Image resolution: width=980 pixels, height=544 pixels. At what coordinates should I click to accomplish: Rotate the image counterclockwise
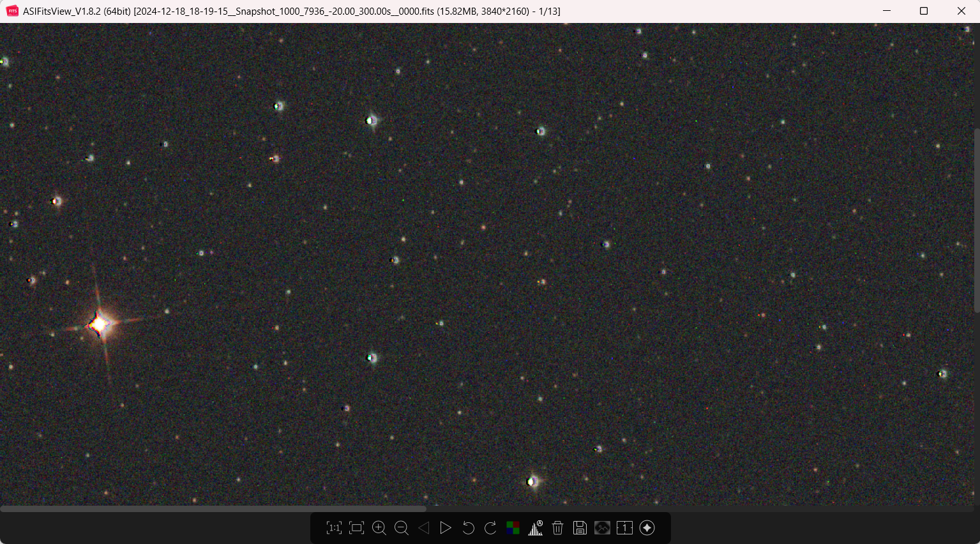[x=468, y=528]
